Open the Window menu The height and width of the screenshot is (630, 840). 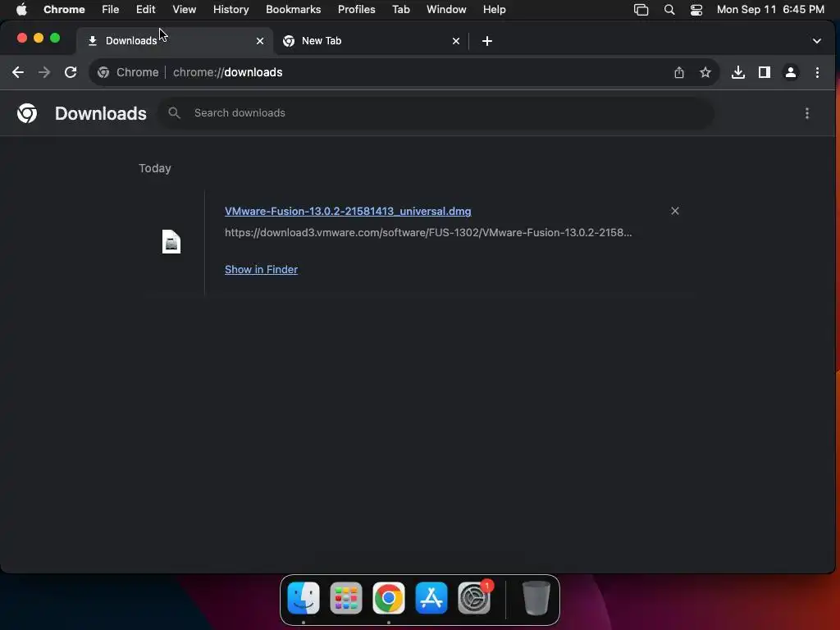446,10
